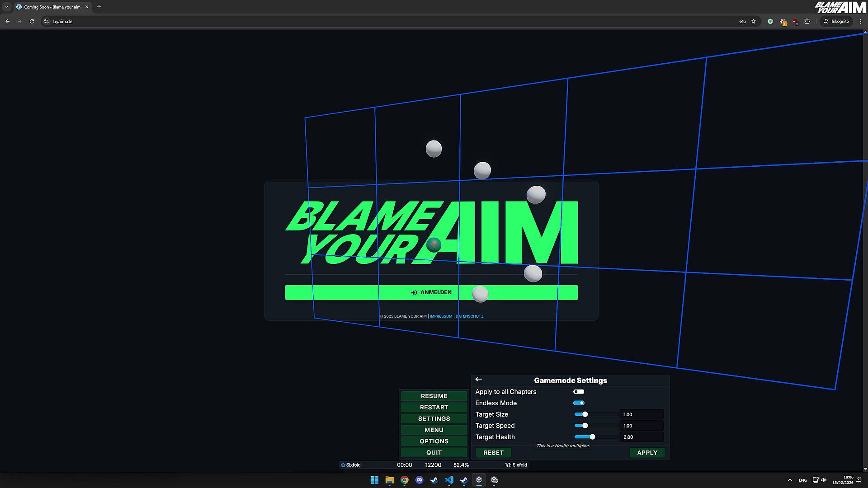Open the saved passwords key icon
The image size is (868, 488).
(742, 21)
